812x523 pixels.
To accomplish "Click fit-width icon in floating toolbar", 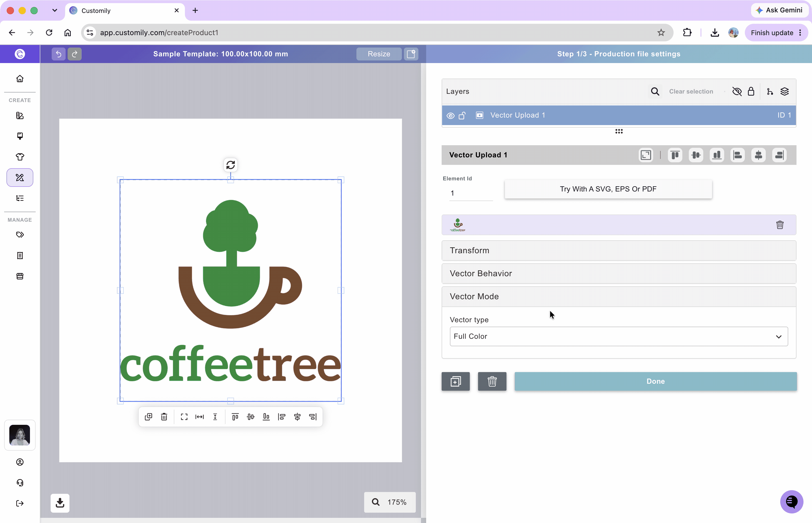I will [200, 417].
